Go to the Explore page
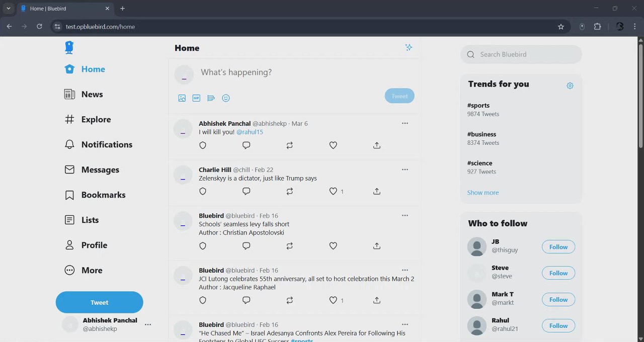The image size is (644, 342). coord(88,120)
